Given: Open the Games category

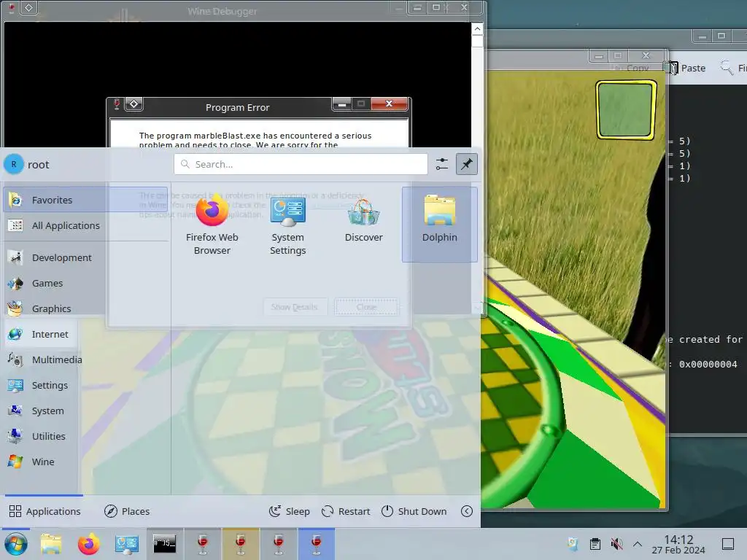Looking at the screenshot, I should pos(85,284).
